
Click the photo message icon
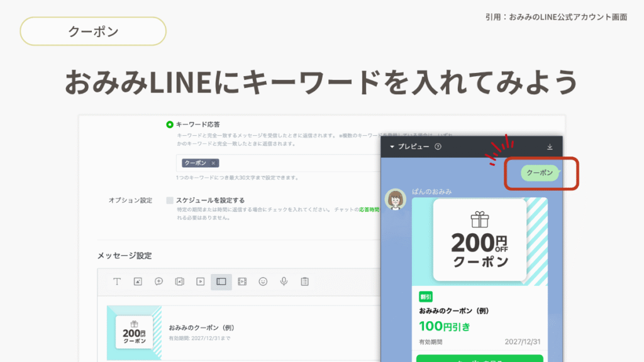click(138, 282)
